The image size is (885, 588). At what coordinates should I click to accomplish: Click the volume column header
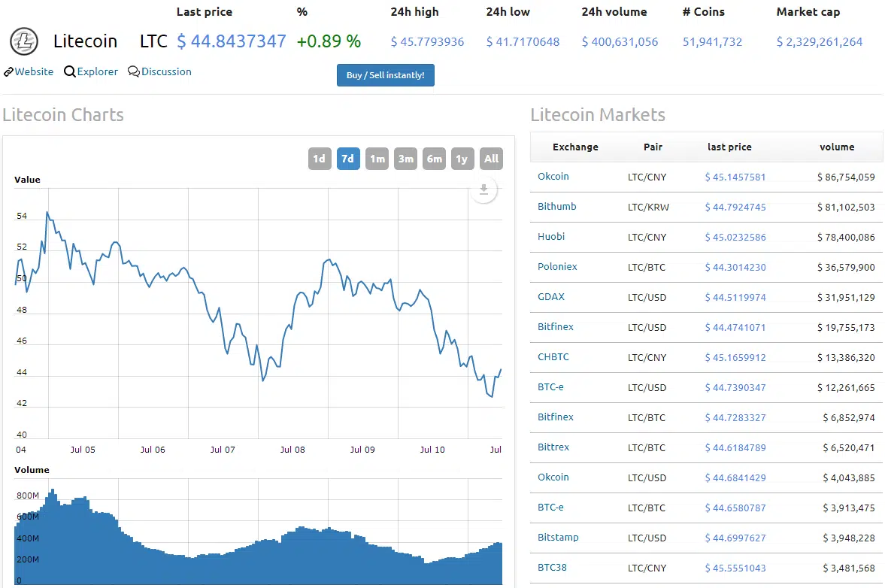pos(837,147)
